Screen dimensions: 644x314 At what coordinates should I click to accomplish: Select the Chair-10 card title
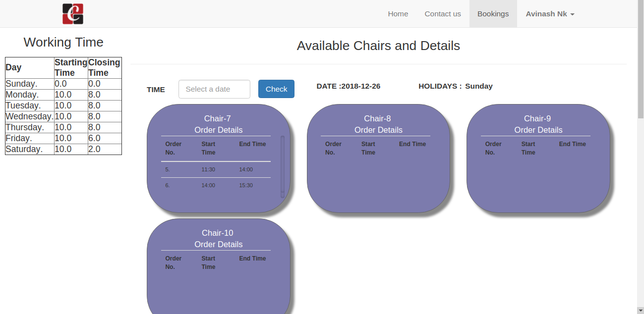(x=218, y=233)
